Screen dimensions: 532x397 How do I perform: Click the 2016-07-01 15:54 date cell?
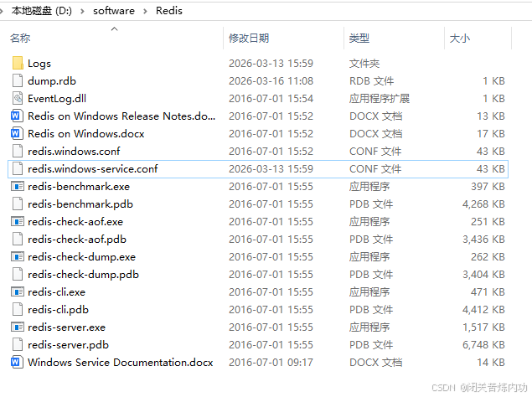point(271,99)
